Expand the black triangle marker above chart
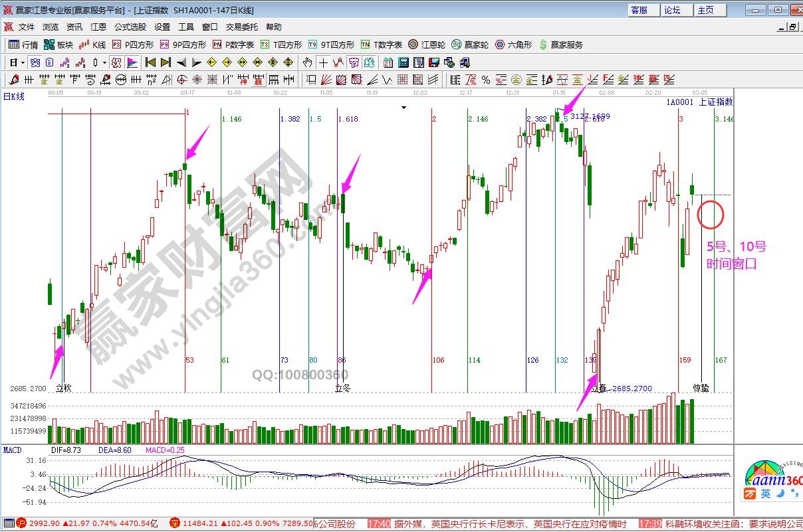 coord(403,107)
